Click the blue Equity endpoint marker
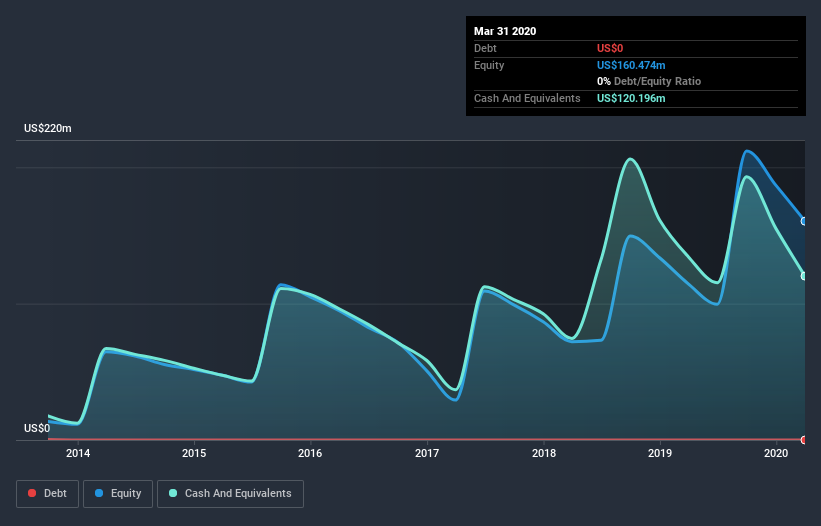Screen dimensions: 821x526 click(804, 221)
